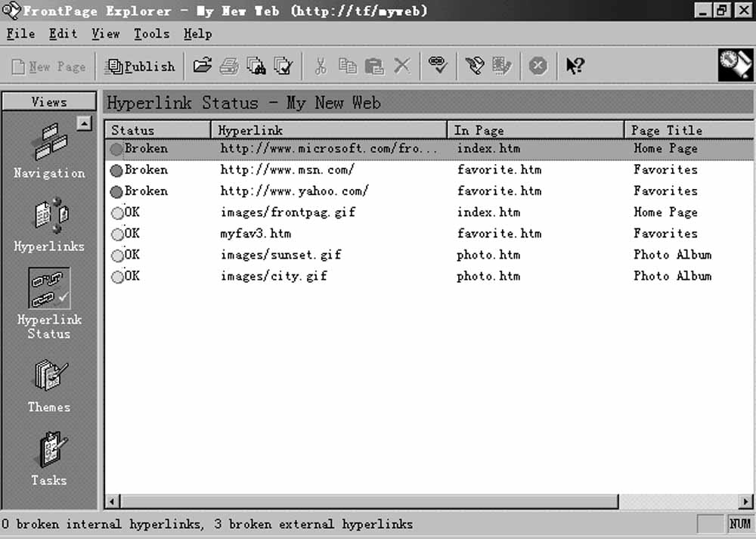Click the Show FrontPage Editor icon
Image resolution: width=756 pixels, height=539 pixels.
click(475, 66)
